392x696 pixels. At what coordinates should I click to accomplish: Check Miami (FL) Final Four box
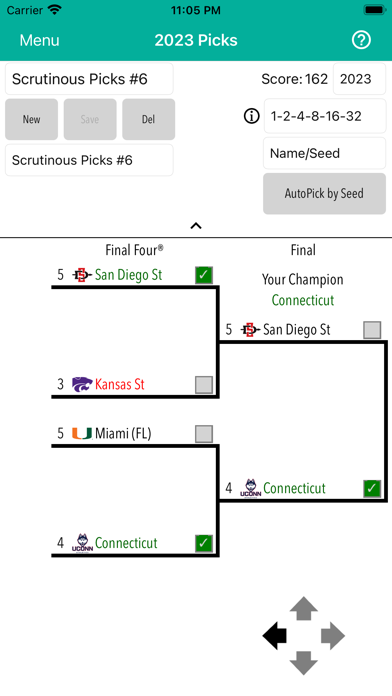(x=204, y=434)
